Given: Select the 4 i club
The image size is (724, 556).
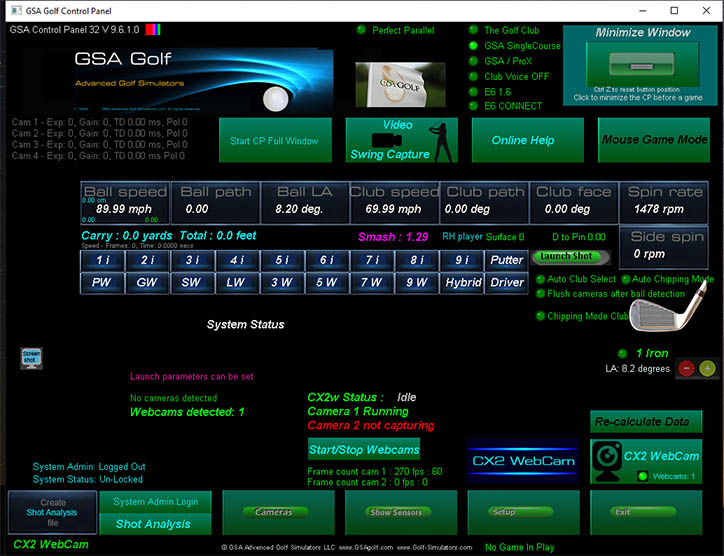Looking at the screenshot, I should point(237,260).
